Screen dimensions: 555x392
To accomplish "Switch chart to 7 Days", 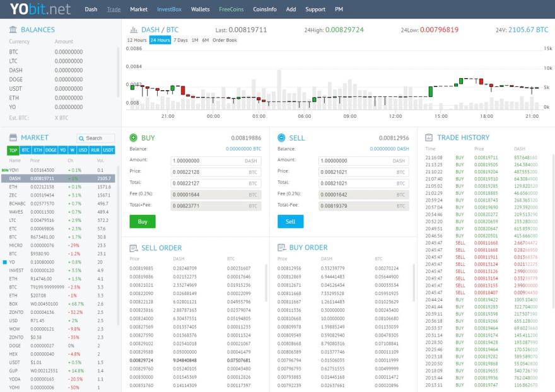I will 180,40.
